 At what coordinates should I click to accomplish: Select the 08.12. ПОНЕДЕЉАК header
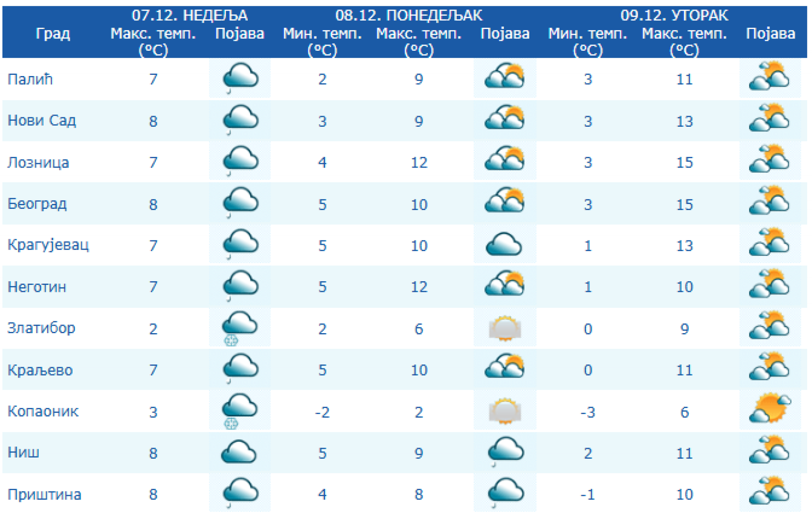point(408,15)
